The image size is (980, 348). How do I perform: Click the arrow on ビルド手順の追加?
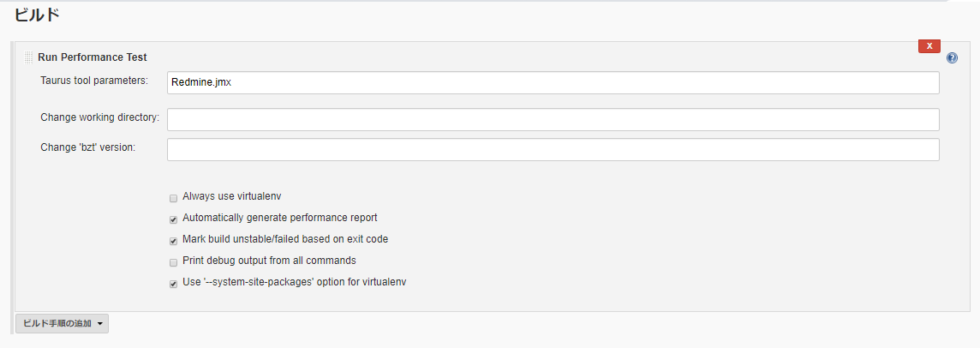[100, 324]
